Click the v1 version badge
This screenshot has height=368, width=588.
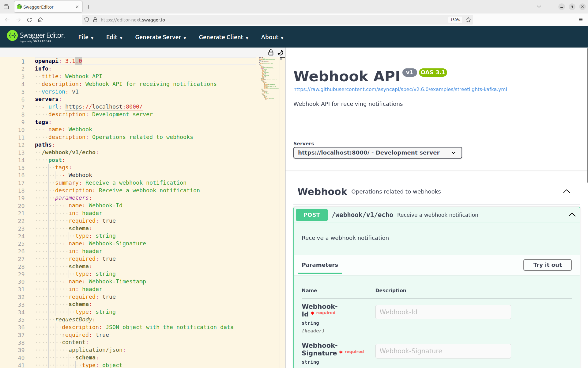coord(409,72)
